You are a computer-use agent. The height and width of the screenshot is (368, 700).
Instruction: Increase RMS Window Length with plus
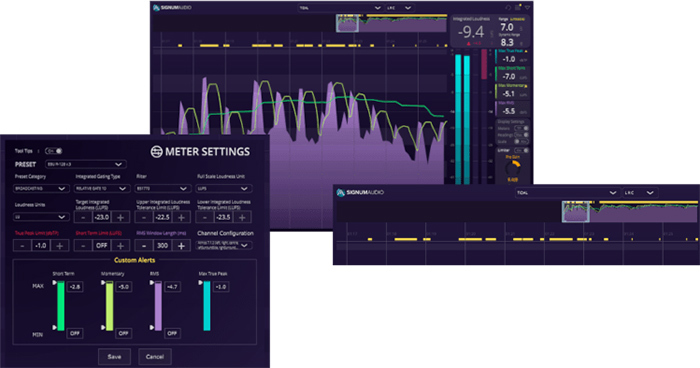(181, 246)
